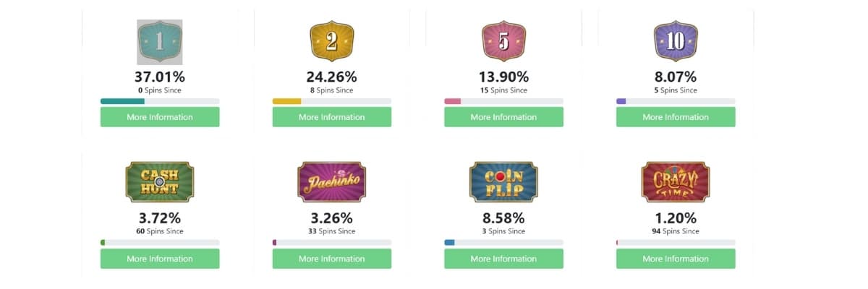This screenshot has height=289, width=868.
Task: Click the Crazy Time bonus icon
Action: point(676,181)
